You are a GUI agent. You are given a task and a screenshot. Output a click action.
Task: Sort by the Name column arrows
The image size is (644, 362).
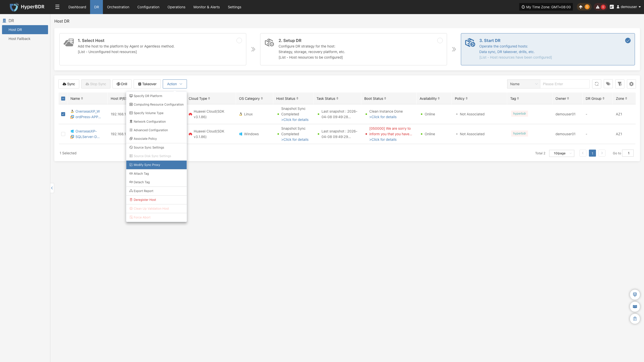coord(82,99)
